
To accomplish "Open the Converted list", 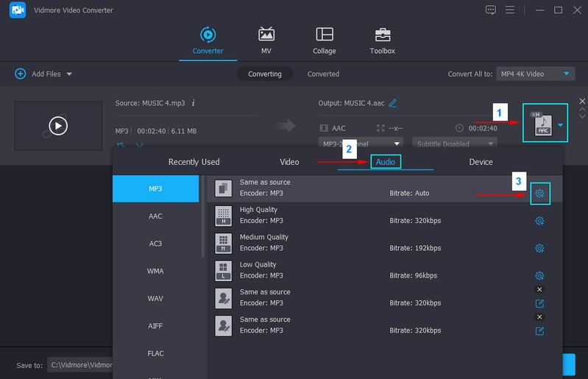I will tap(323, 74).
